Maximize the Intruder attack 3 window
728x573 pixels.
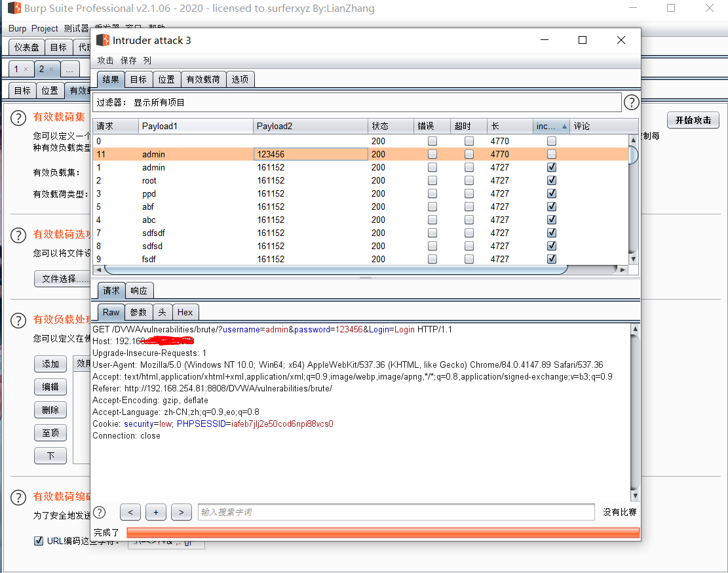pyautogui.click(x=583, y=40)
